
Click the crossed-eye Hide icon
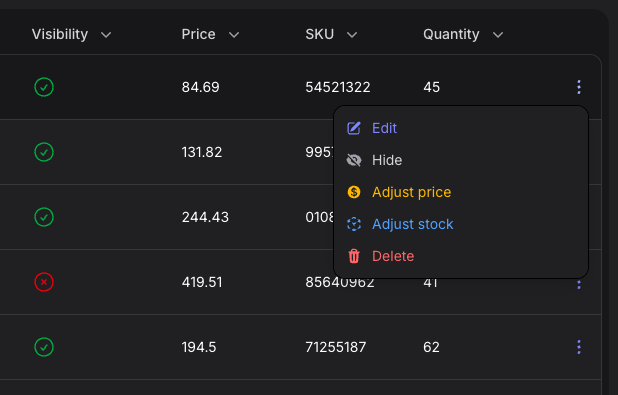pos(354,160)
